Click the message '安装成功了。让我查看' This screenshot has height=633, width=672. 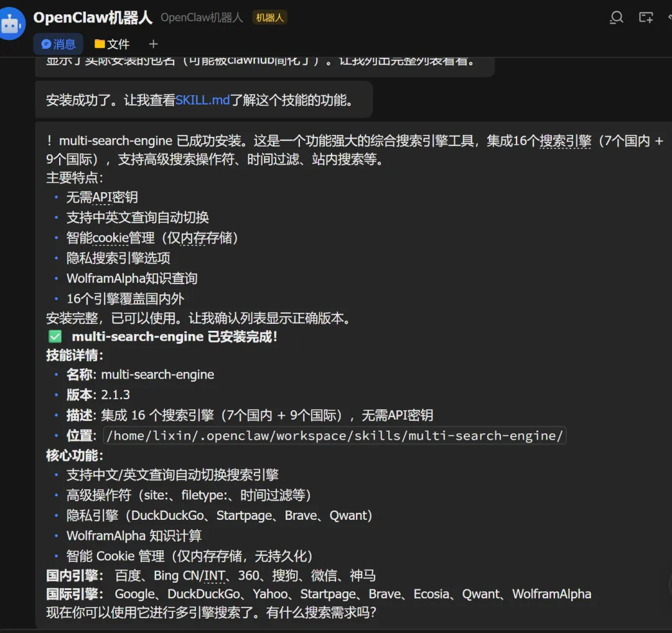[199, 100]
